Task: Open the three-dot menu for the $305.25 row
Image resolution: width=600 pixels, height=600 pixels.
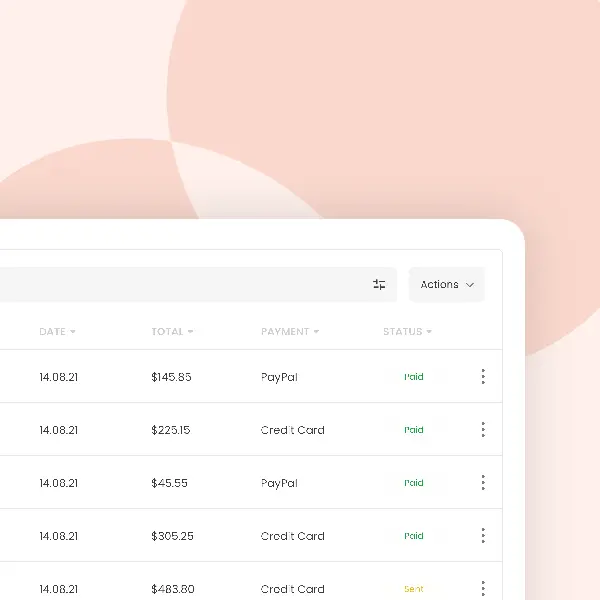Action: (x=483, y=536)
